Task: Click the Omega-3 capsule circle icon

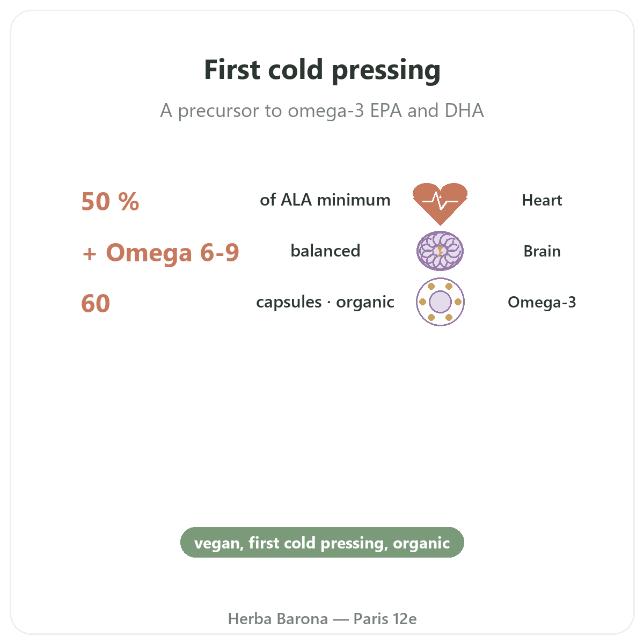Action: 440,302
